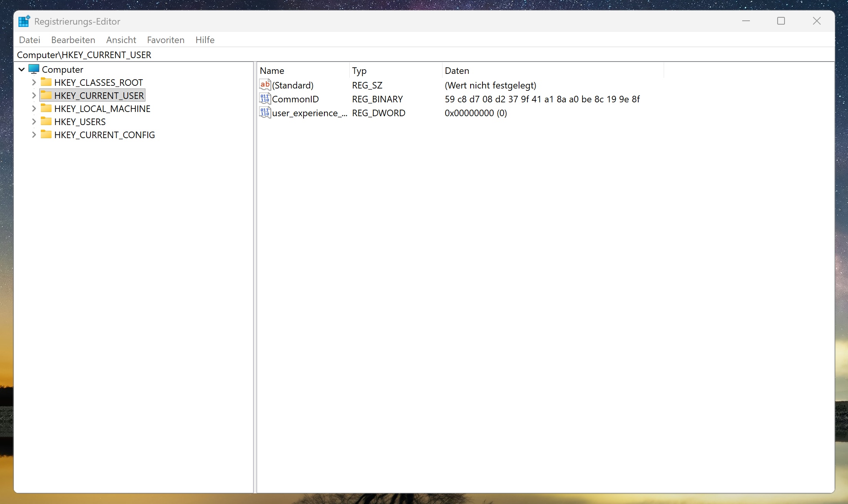Click the CommonID binary data starting 59 c8 d7
848x504 pixels.
(x=542, y=99)
